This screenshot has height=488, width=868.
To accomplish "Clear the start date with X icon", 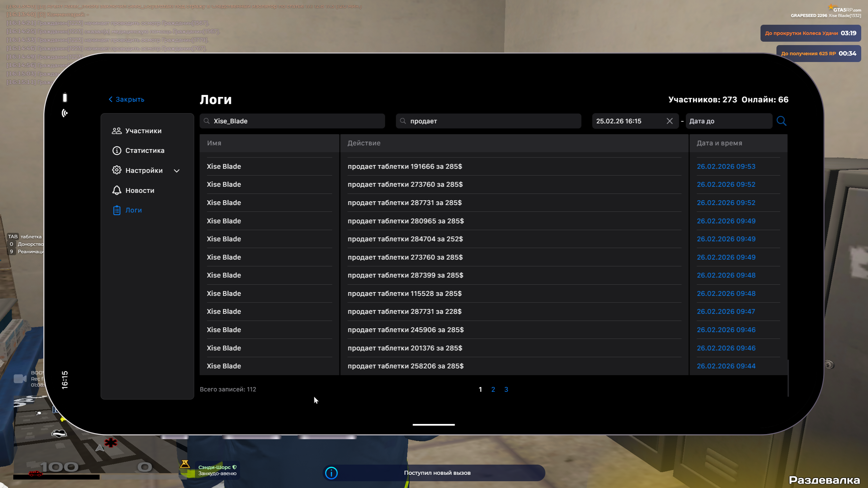I will 669,121.
